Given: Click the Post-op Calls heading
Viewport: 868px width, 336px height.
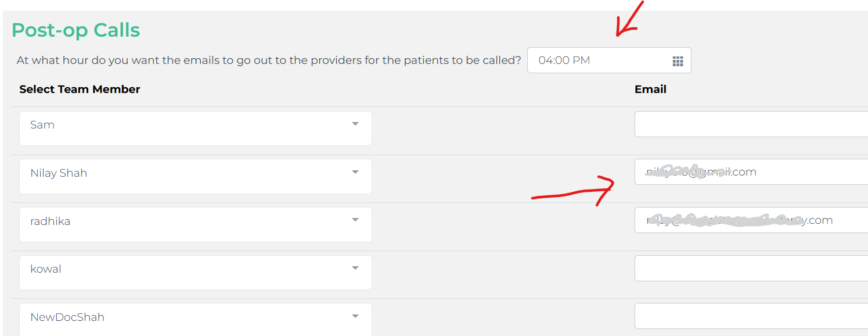Looking at the screenshot, I should [x=76, y=30].
